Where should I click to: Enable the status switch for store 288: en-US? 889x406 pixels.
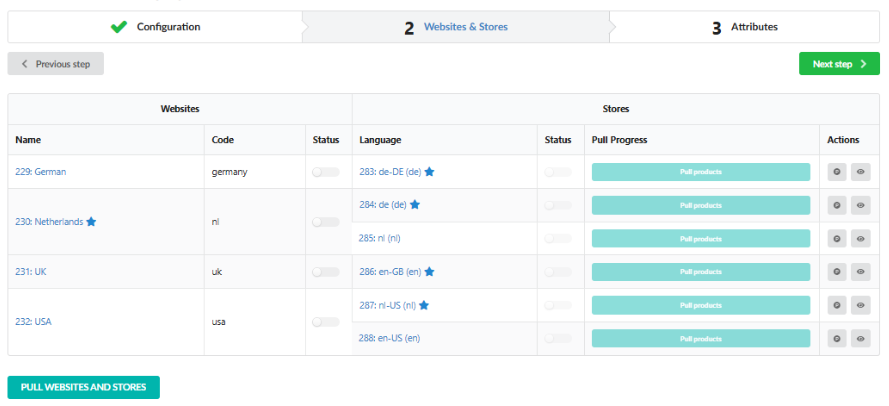tap(558, 339)
